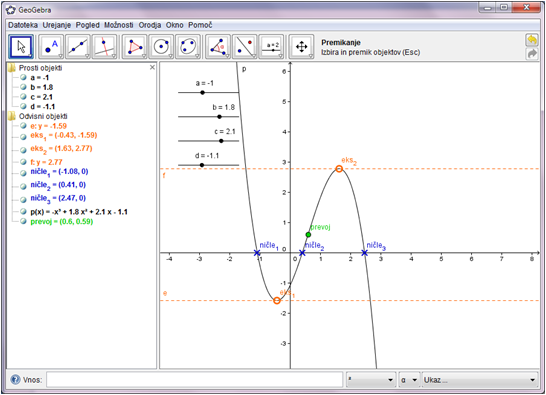Select the green prevoj point on graph
This screenshot has width=546, height=395.
coord(308,235)
